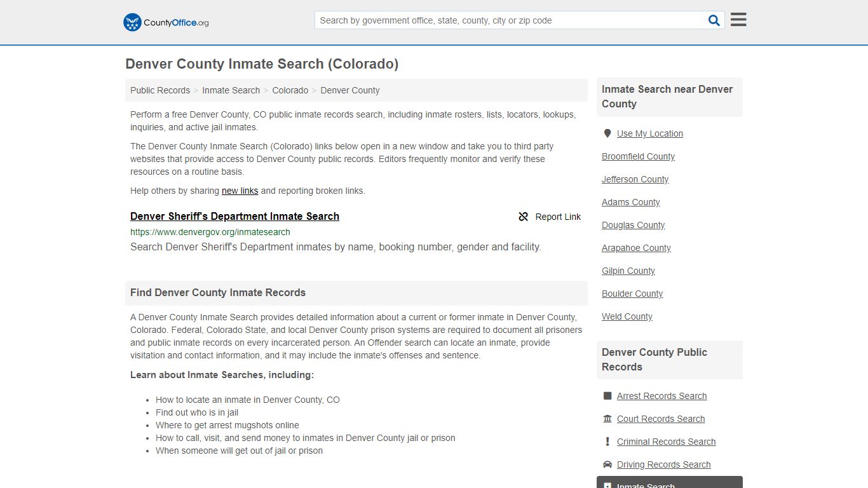
Task: Select the Denver County breadcrumb
Action: [x=350, y=90]
